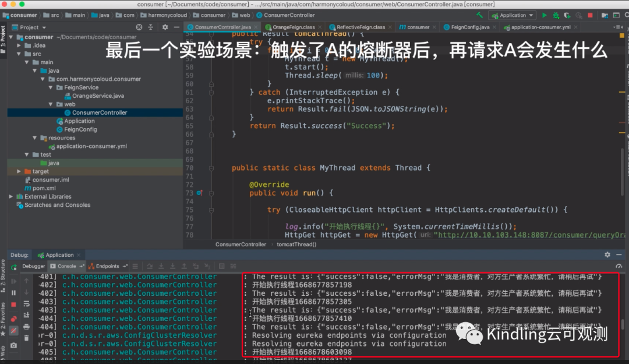This screenshot has height=364, width=629.
Task: Click the console up-arrow navigation icon
Action: tap(26, 281)
